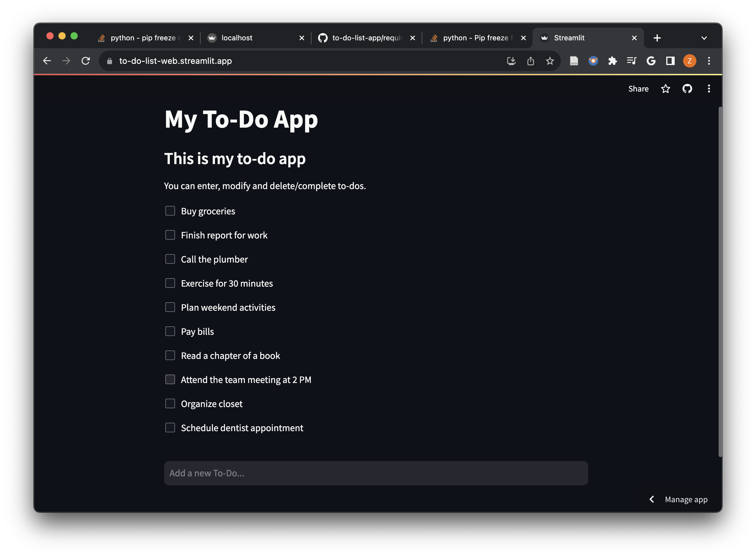Click the Share button
756x557 pixels.
click(x=639, y=89)
